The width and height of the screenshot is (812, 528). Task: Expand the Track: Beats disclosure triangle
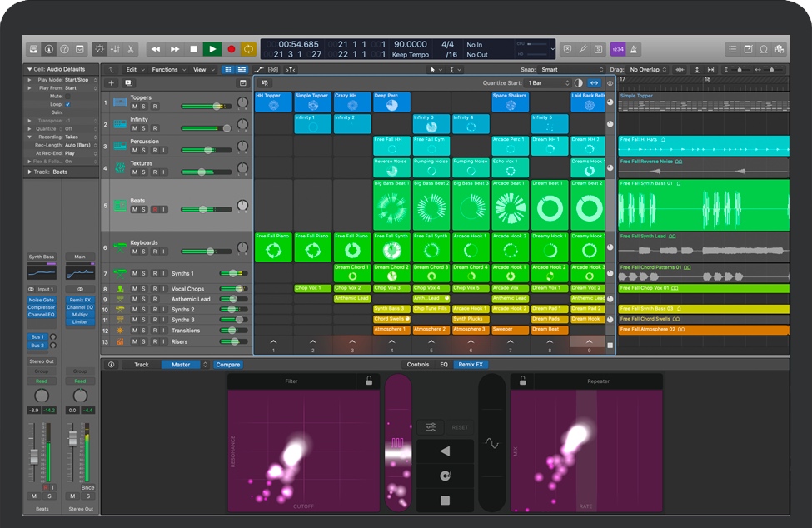[x=30, y=172]
